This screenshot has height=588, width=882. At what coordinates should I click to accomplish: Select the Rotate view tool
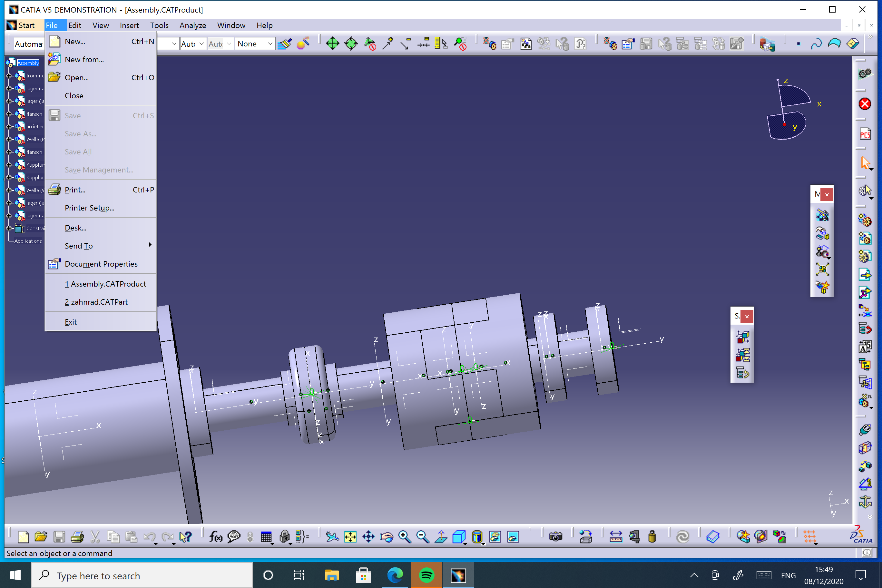(x=387, y=537)
